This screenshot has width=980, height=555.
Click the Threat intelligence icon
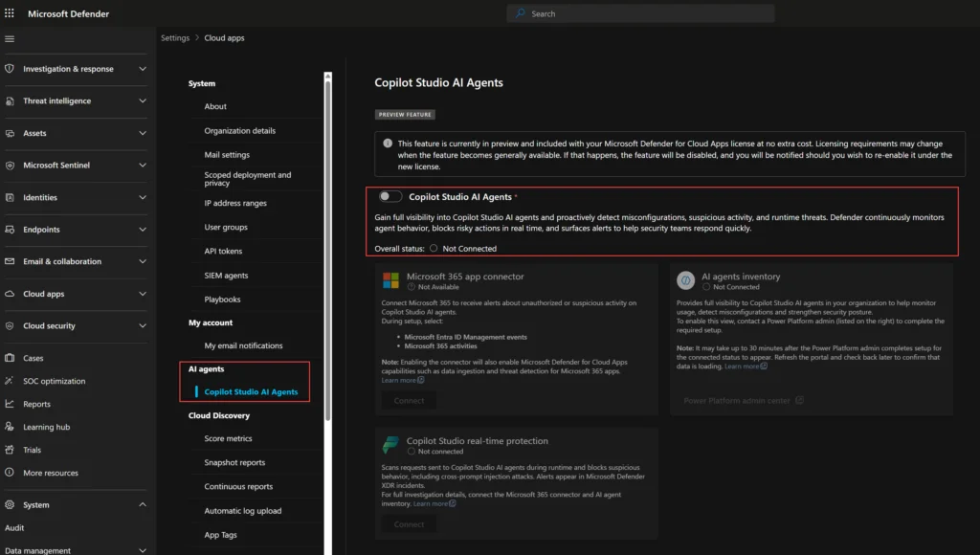coord(10,100)
